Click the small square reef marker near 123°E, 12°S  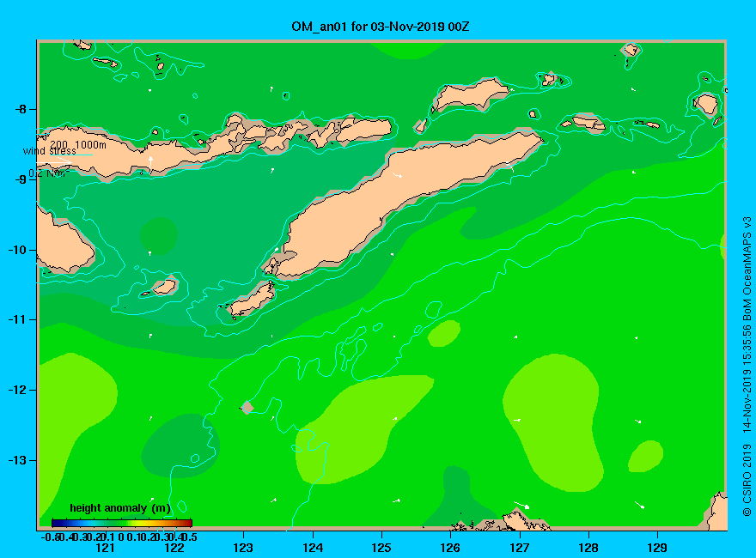(x=247, y=408)
